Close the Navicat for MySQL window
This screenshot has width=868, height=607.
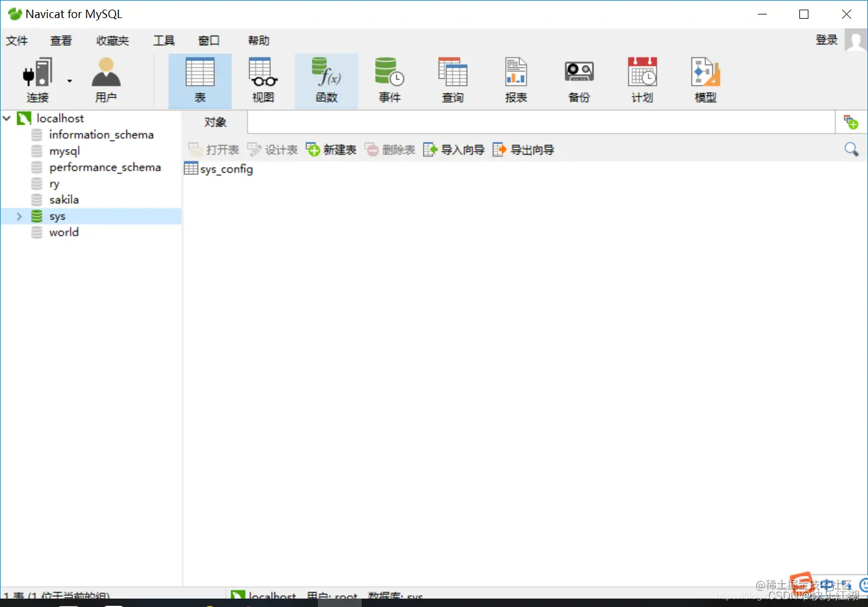click(846, 14)
